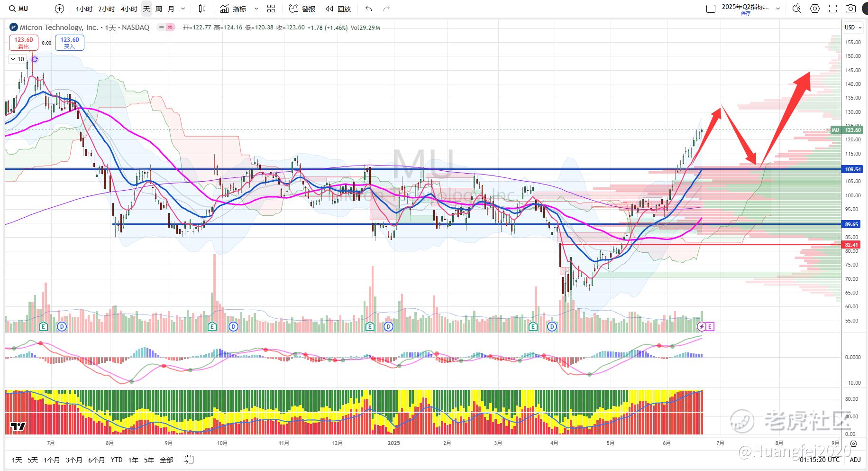Viewport: 868px width, 471px height.
Task: Set the date range to 3个月
Action: coord(74,460)
